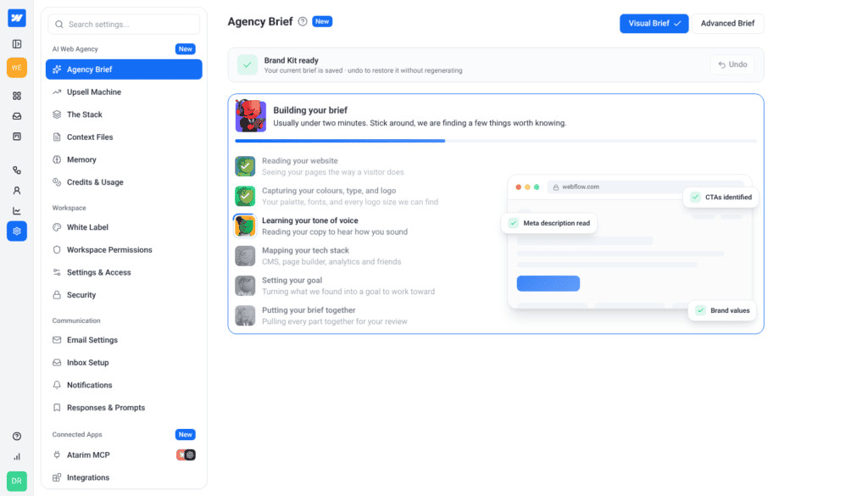Open the Integrations page
868x496 pixels.
point(124,477)
